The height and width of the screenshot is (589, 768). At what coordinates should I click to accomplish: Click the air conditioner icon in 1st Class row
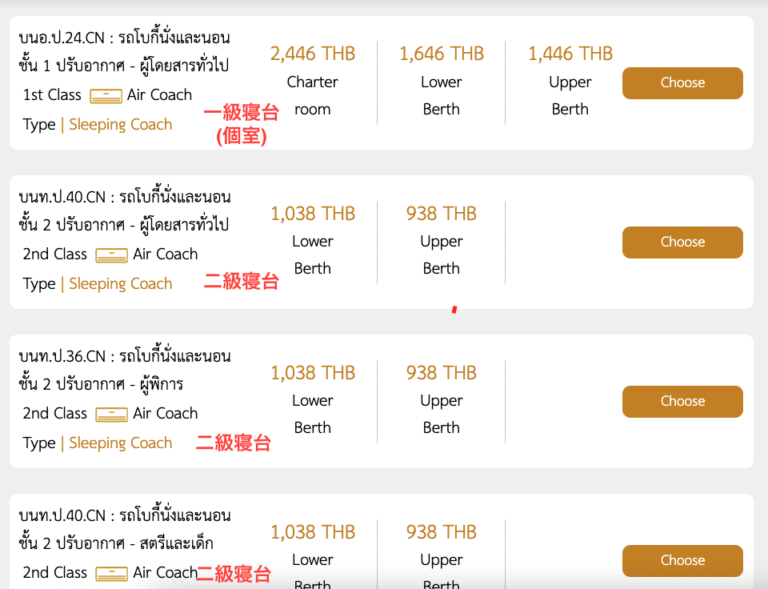coord(105,96)
